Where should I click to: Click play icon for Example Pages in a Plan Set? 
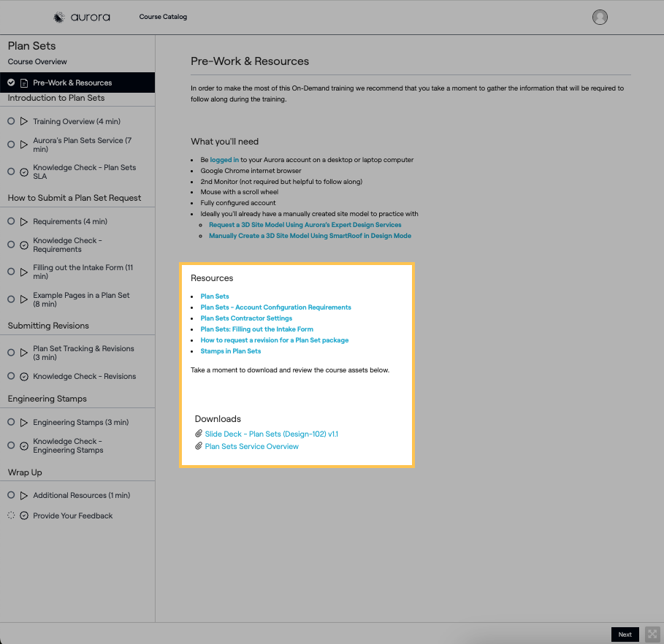point(24,300)
